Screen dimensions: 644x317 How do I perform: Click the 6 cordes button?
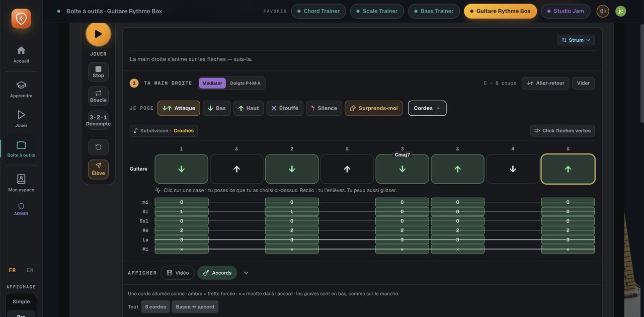click(155, 307)
